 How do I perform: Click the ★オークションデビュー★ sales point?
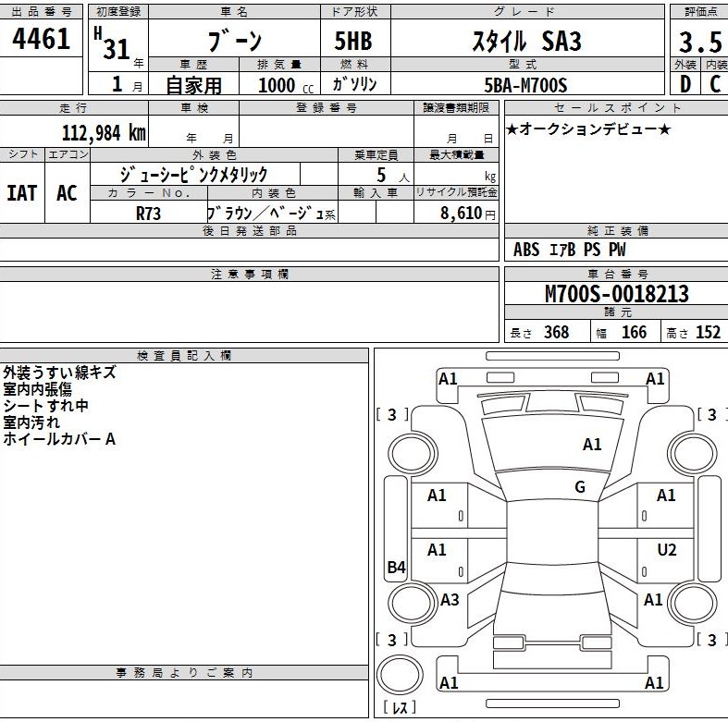point(587,128)
